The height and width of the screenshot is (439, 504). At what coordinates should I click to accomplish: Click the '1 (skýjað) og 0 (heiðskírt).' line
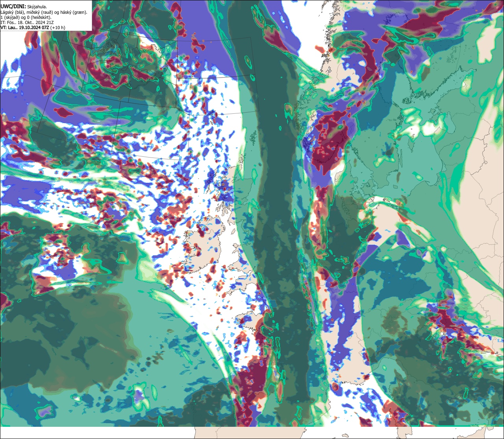tap(26, 17)
